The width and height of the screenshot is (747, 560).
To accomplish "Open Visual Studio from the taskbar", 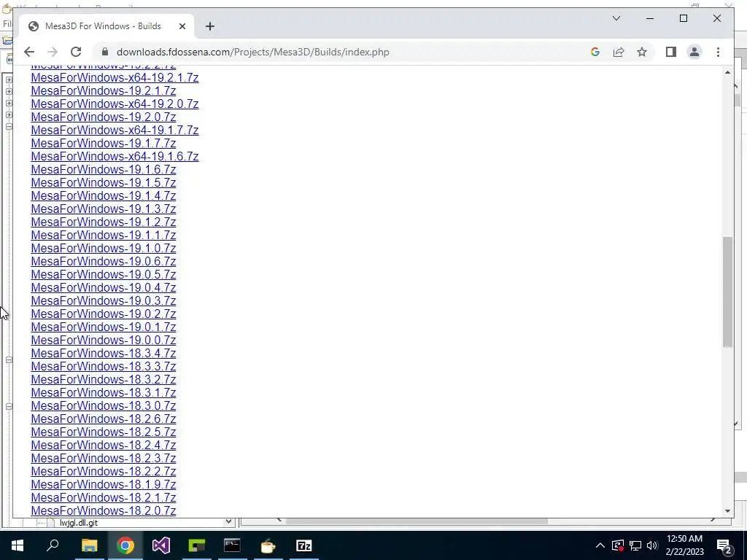I will click(x=161, y=545).
